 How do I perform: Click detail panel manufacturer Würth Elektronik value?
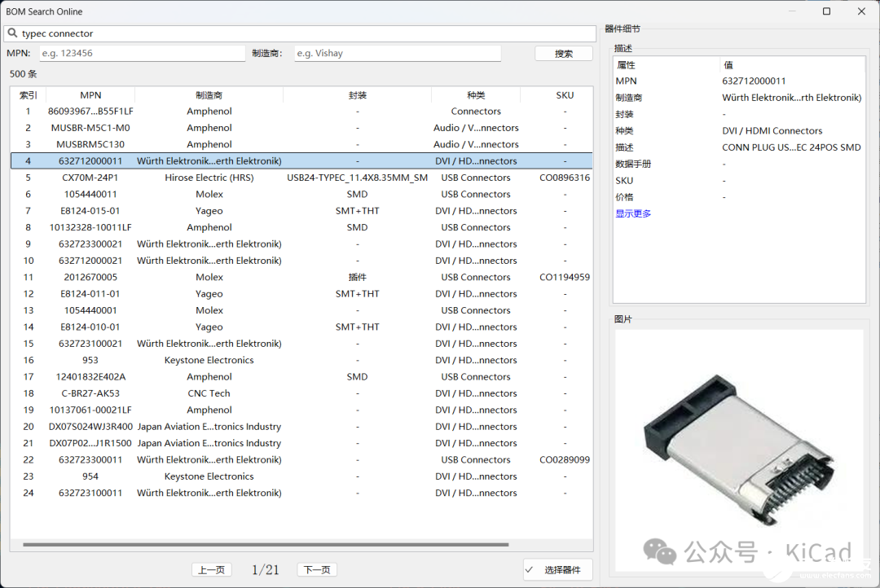[791, 98]
